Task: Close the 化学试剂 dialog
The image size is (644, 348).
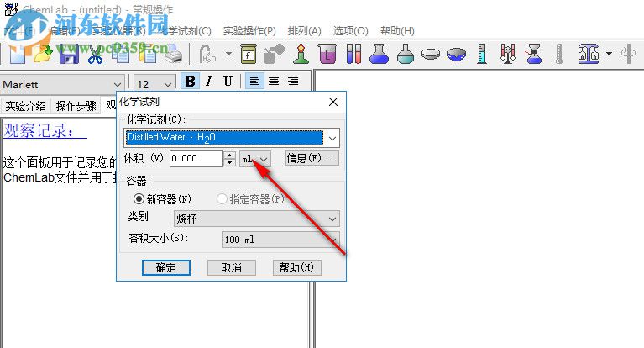Action: pos(333,102)
